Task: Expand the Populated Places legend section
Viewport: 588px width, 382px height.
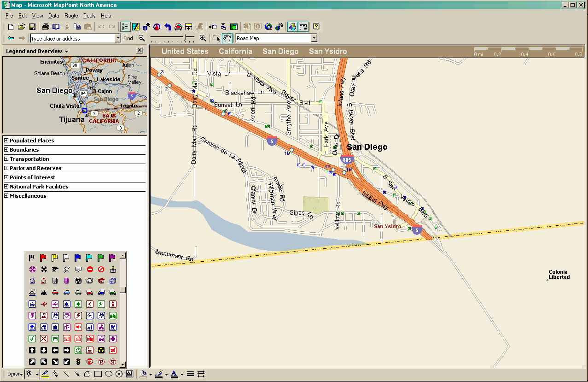Action: click(6, 141)
